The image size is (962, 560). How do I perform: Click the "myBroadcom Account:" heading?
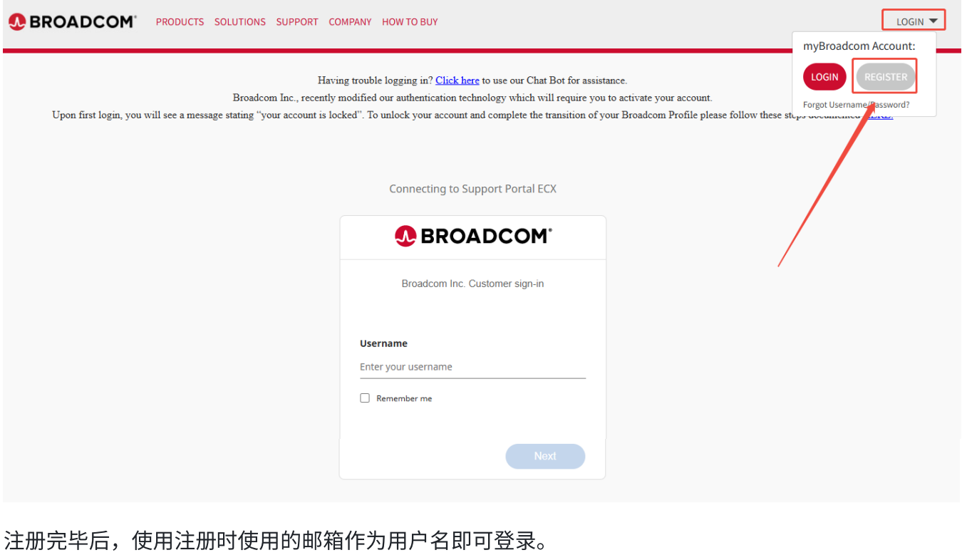859,46
